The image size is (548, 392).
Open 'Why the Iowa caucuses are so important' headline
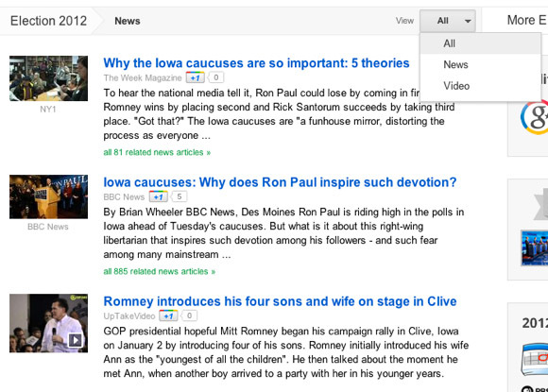tap(256, 63)
